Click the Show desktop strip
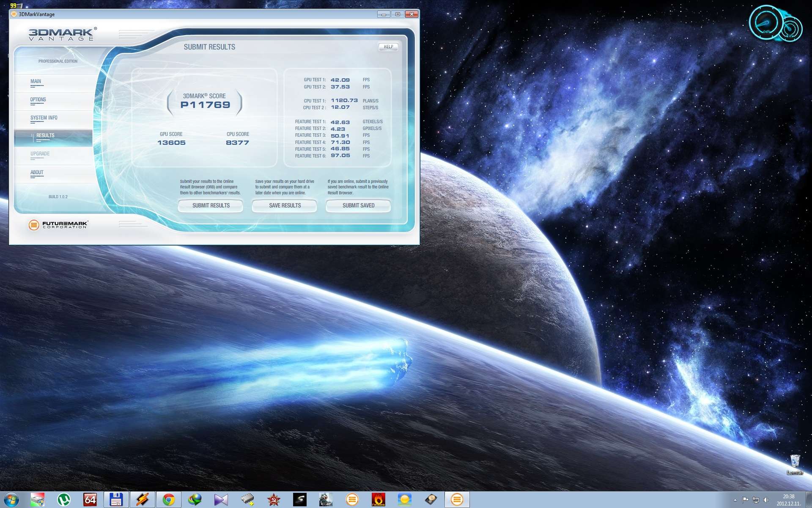Viewport: 812px width, 508px height. pos(809,500)
